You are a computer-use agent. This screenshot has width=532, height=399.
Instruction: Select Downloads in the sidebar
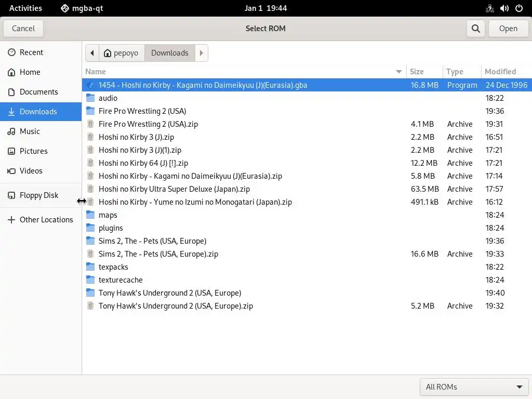pyautogui.click(x=41, y=112)
